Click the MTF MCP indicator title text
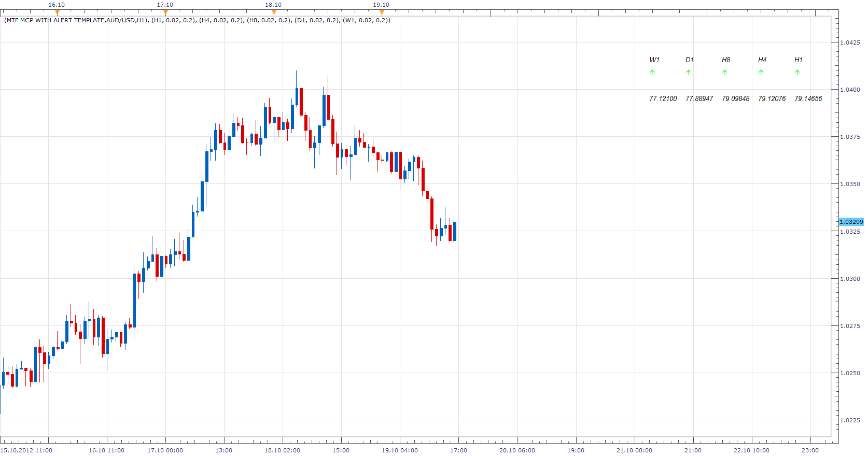The height and width of the screenshot is (456, 868). click(x=197, y=20)
